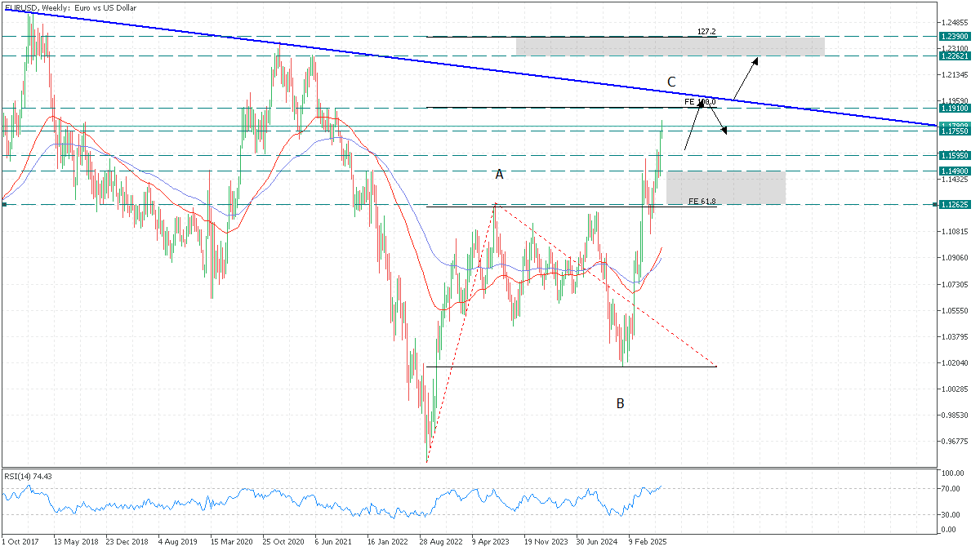Select the wave label B on chart
The height and width of the screenshot is (551, 980).
[x=621, y=403]
